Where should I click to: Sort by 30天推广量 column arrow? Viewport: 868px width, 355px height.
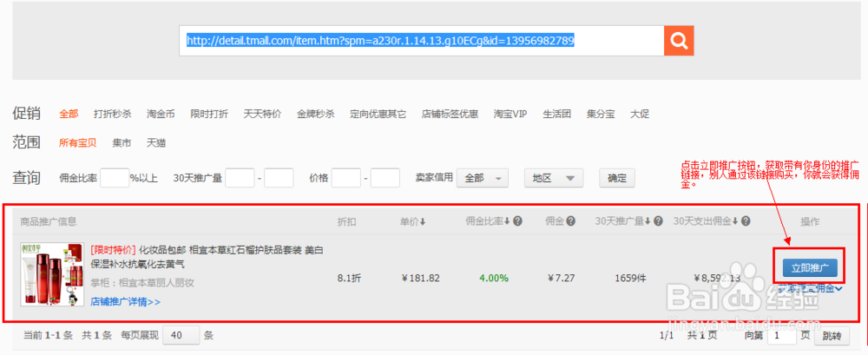click(648, 221)
